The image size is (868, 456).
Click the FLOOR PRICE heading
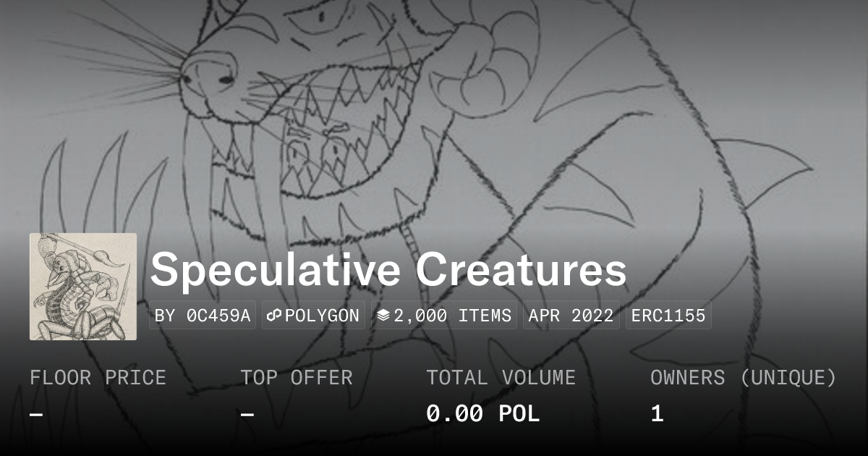[x=98, y=377]
